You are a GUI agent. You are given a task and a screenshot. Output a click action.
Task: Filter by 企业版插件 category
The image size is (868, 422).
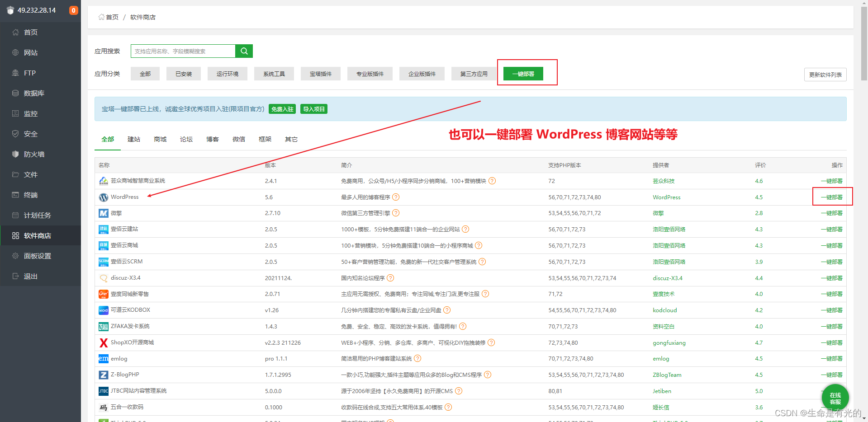pos(422,74)
